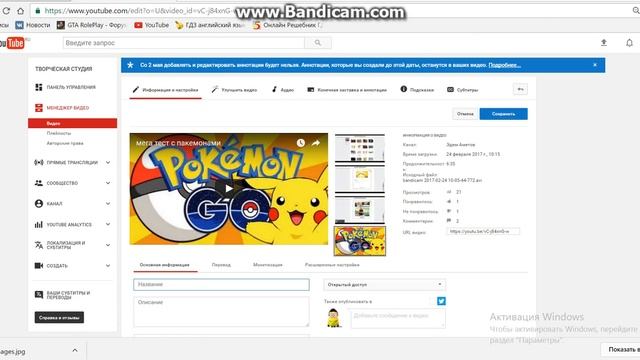Click the upload arrow icon in header
Image resolution: width=640 pixels, height=360 pixels.
click(x=604, y=42)
